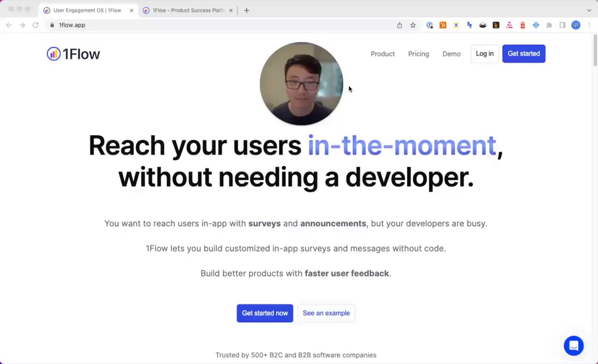This screenshot has width=598, height=364.
Task: Go back with the browser back arrow
Action: 9,25
